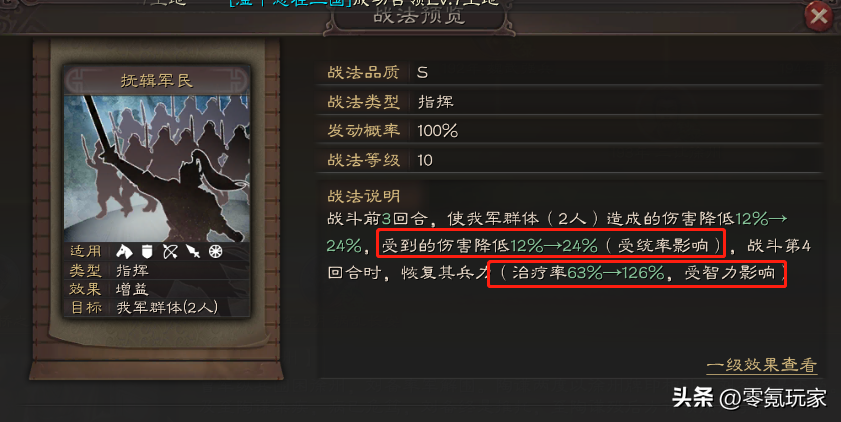Image resolution: width=841 pixels, height=422 pixels.
Task: Select the 战法类型 指挥 row
Action: pyautogui.click(x=570, y=101)
